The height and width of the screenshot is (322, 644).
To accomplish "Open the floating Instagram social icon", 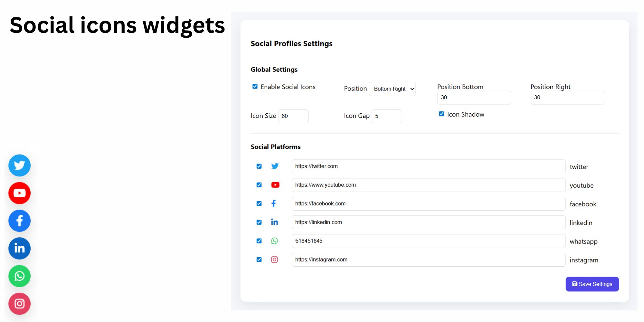I will pyautogui.click(x=19, y=304).
